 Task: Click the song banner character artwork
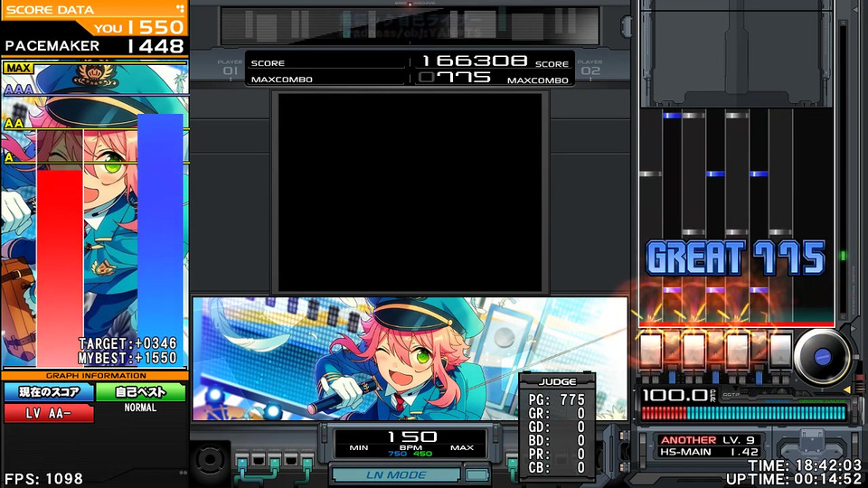[x=410, y=359]
